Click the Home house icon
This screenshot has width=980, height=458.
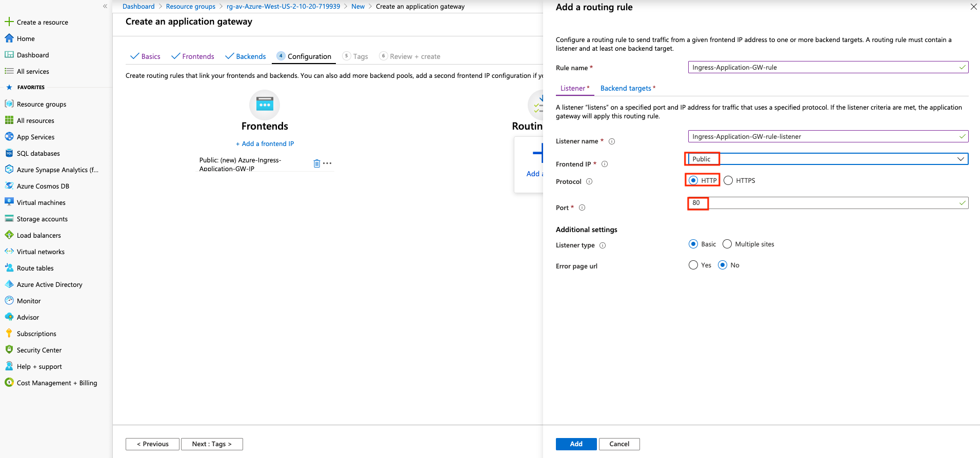(9, 38)
